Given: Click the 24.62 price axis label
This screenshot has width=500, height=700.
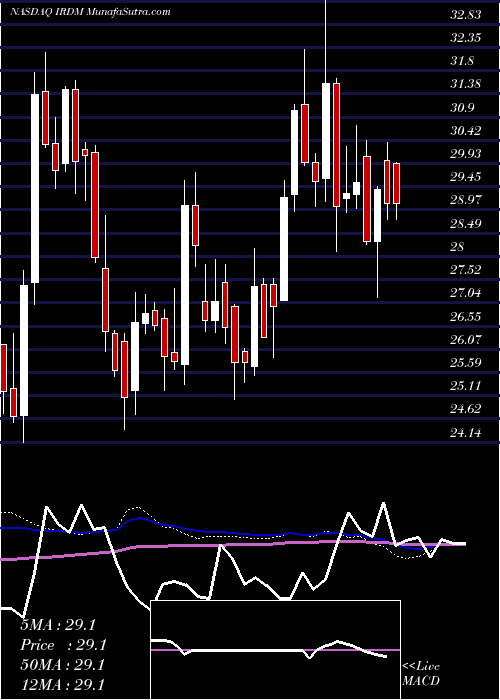Looking at the screenshot, I should pos(466,408).
